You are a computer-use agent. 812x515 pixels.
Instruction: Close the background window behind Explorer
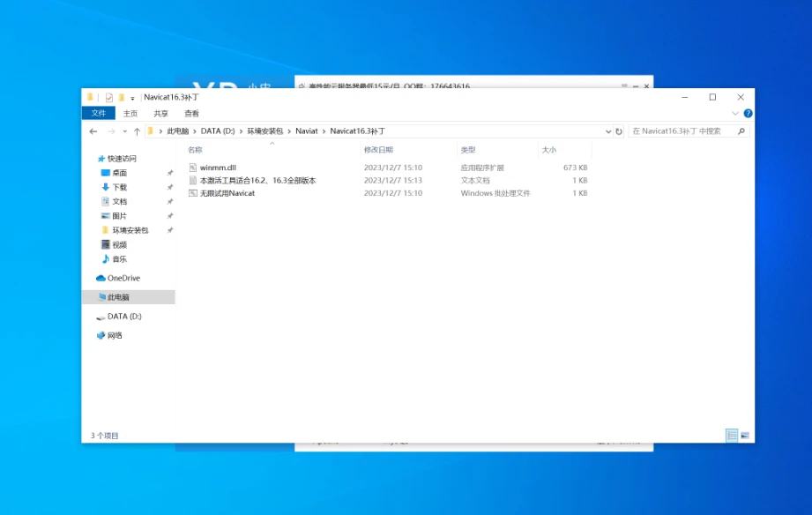click(646, 86)
